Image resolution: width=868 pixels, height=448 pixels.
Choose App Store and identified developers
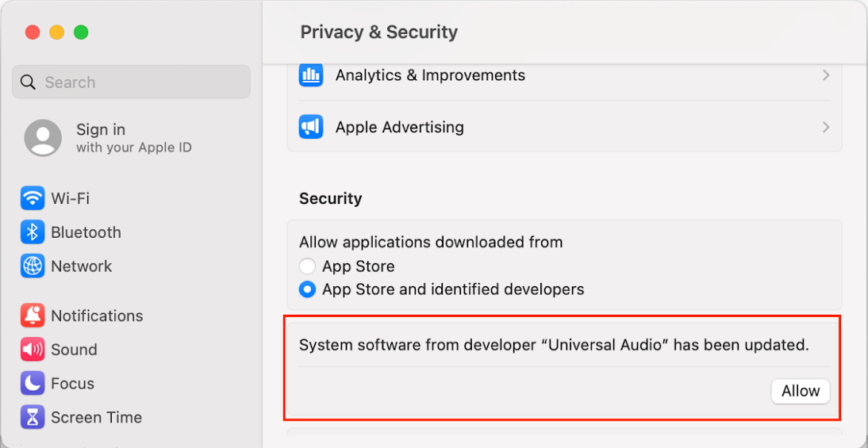point(307,289)
